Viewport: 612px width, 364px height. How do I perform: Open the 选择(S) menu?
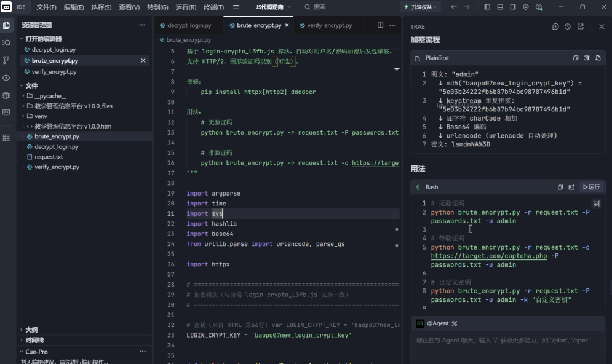101,7
